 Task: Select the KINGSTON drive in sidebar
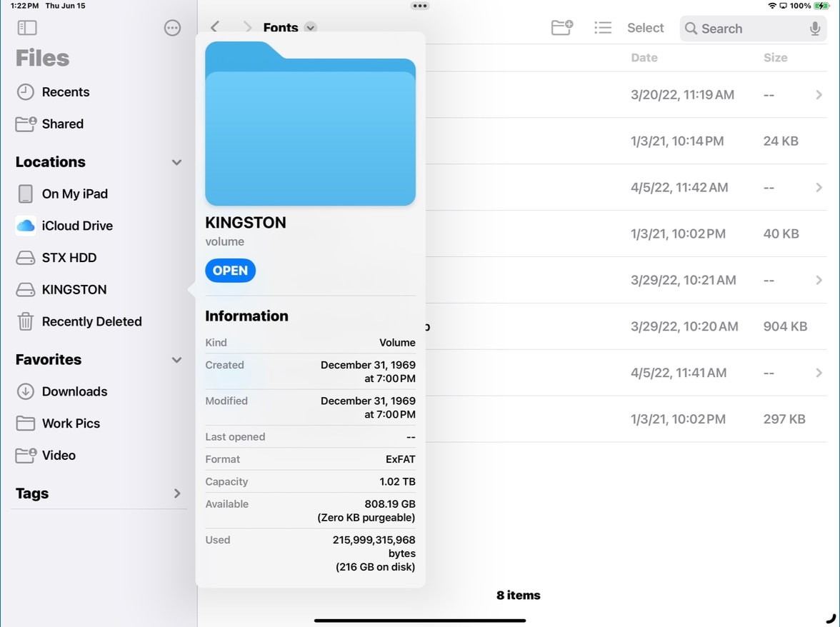tap(99, 290)
